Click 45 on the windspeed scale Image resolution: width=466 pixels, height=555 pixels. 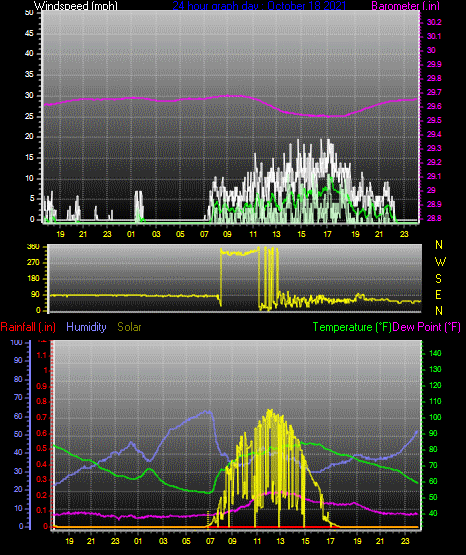pyautogui.click(x=29, y=34)
